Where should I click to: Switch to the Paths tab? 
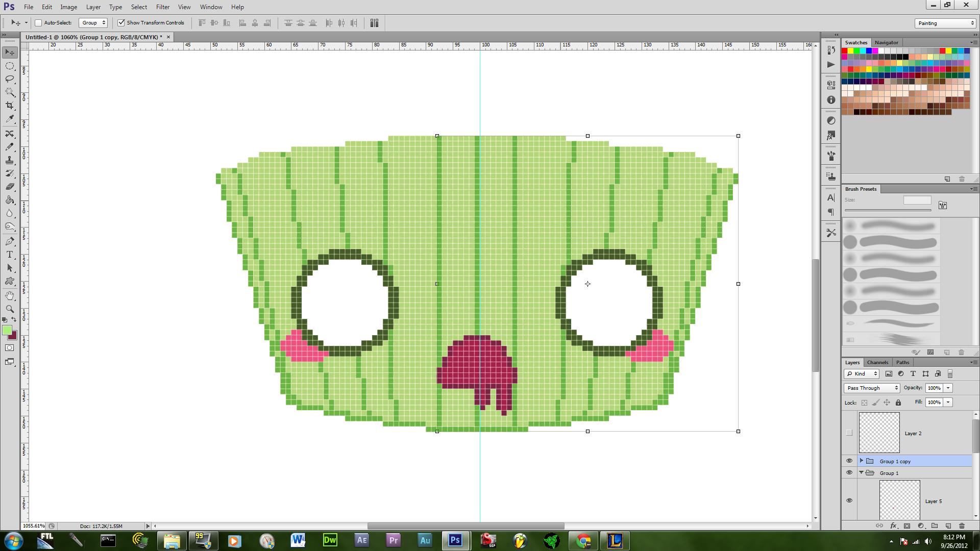(902, 362)
